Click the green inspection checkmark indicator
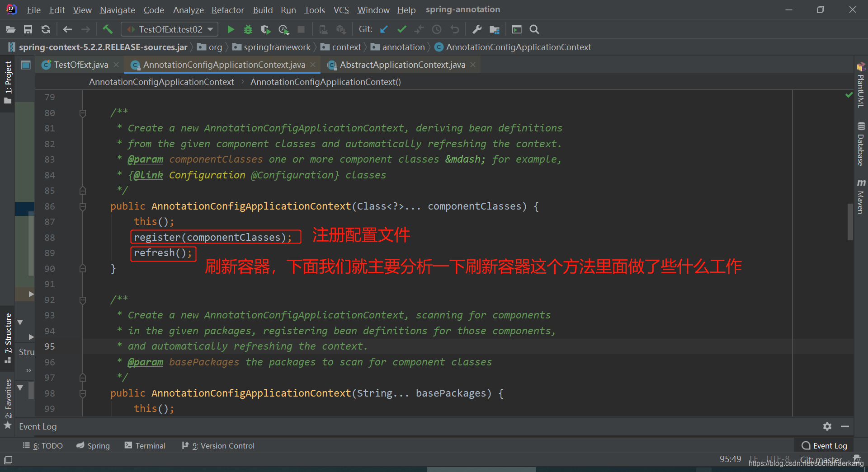 pos(849,95)
